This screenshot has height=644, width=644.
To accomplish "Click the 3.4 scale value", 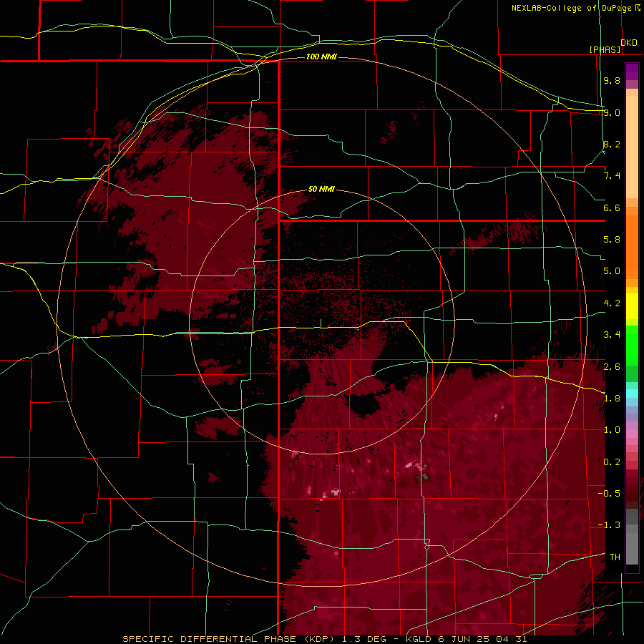I will [612, 335].
